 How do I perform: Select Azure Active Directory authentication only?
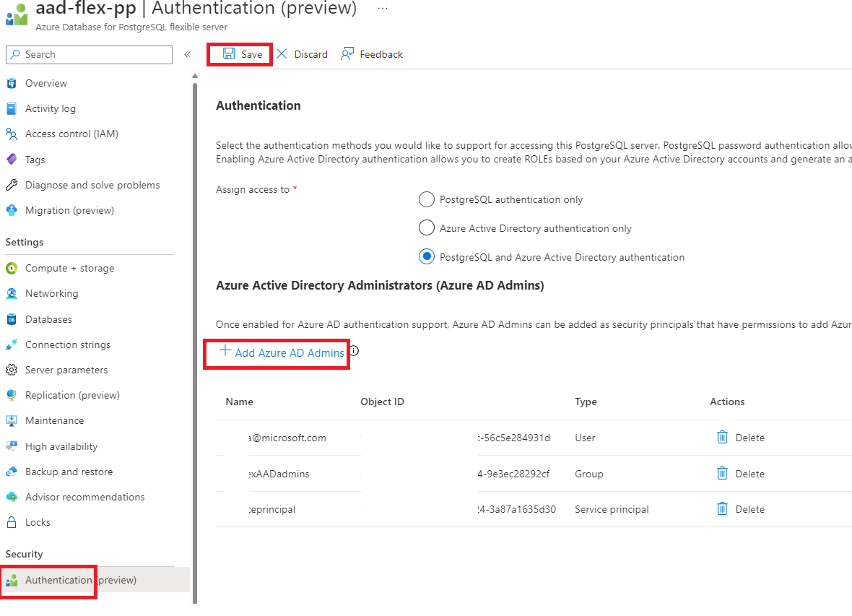[x=427, y=228]
